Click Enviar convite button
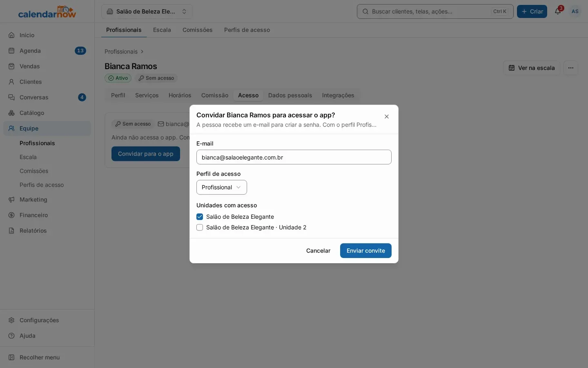The height and width of the screenshot is (368, 588). (366, 251)
